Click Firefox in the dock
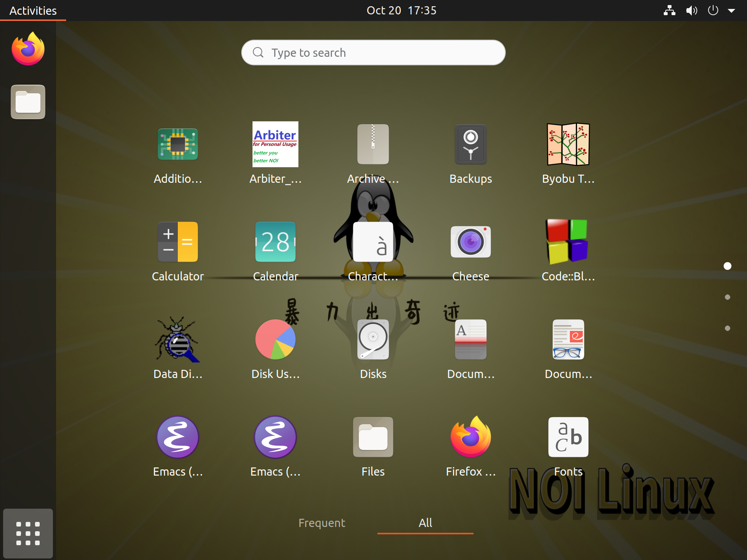 [28, 49]
